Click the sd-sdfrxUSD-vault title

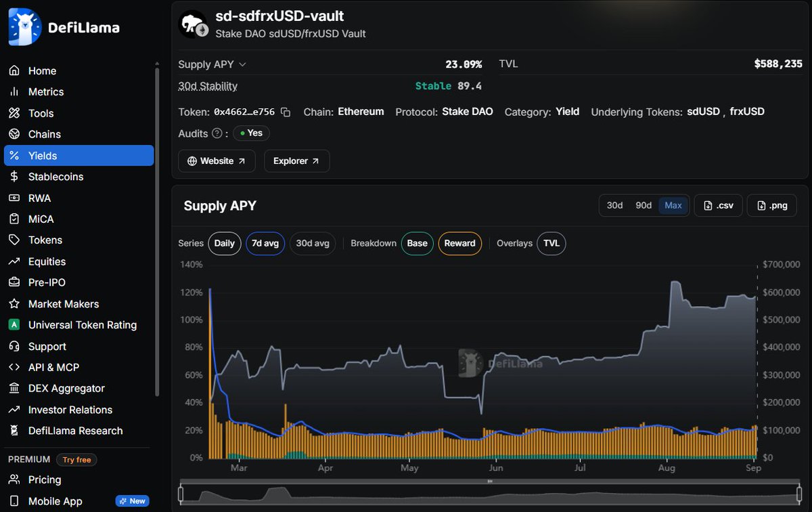coord(279,16)
